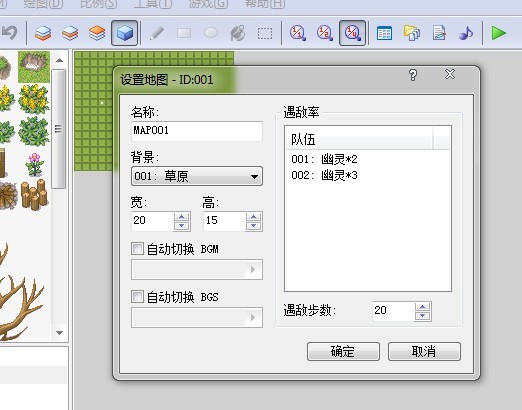The image size is (522, 410).
Task: Open the database table icon
Action: pos(384,33)
